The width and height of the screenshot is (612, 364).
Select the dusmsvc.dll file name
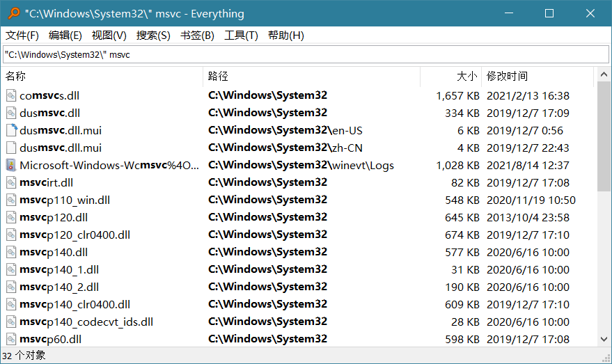(x=50, y=113)
